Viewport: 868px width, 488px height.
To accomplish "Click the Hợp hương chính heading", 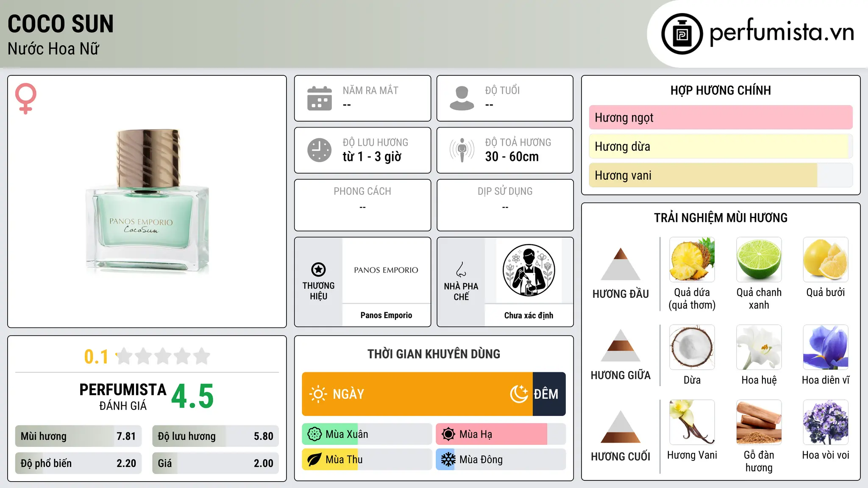I will coord(721,90).
